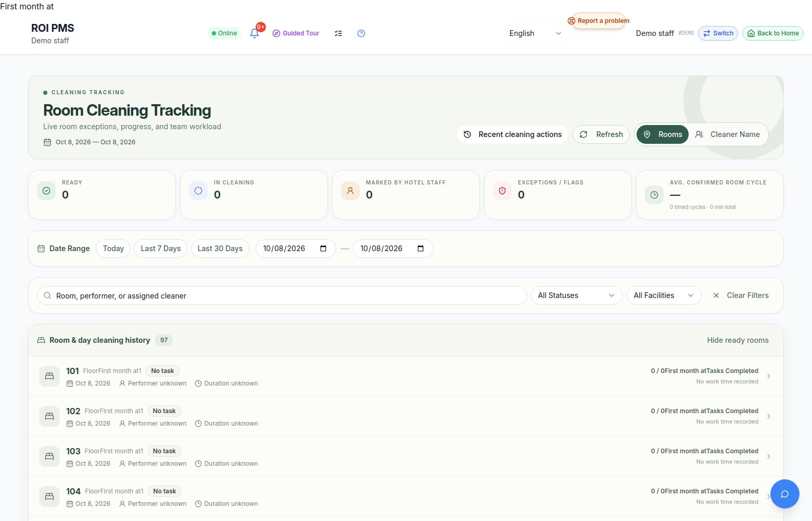The image size is (812, 521).
Task: Click the start date 10/08/2026 field
Action: (295, 249)
